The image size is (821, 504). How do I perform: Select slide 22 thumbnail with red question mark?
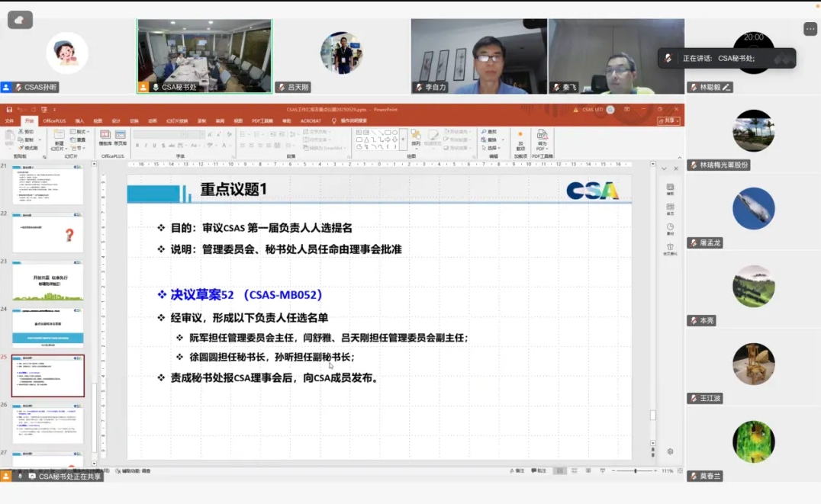click(x=47, y=233)
